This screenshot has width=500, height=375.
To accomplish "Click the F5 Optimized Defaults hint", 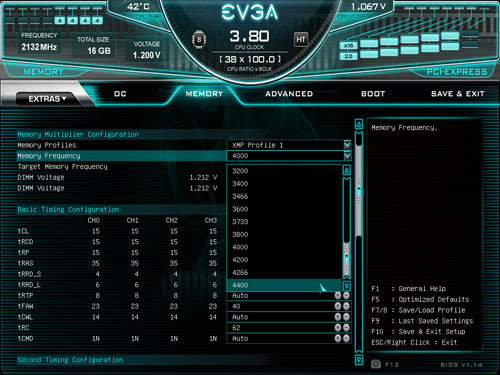I will click(420, 299).
